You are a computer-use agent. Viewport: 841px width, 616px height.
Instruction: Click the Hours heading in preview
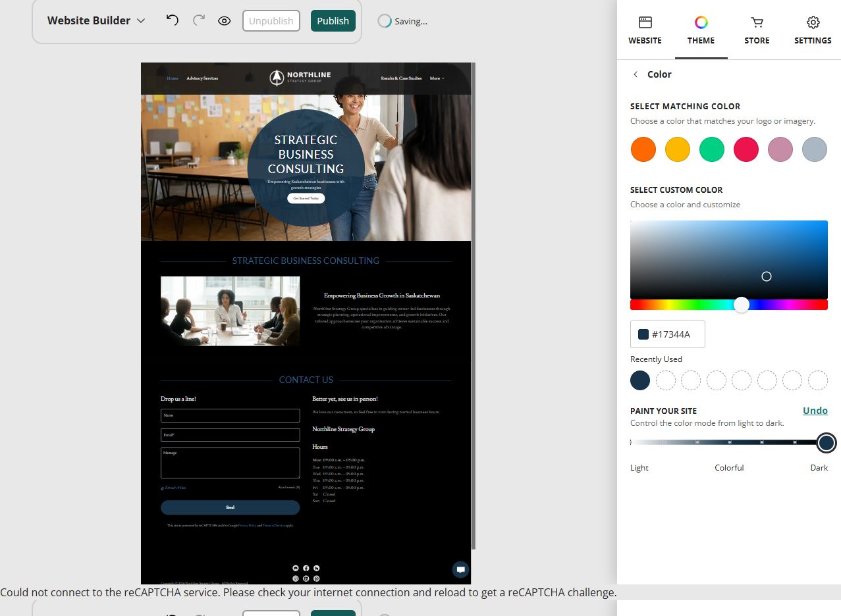[319, 447]
